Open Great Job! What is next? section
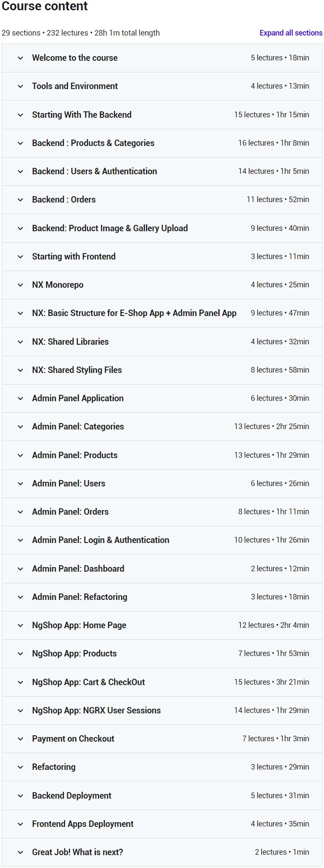 [x=162, y=852]
